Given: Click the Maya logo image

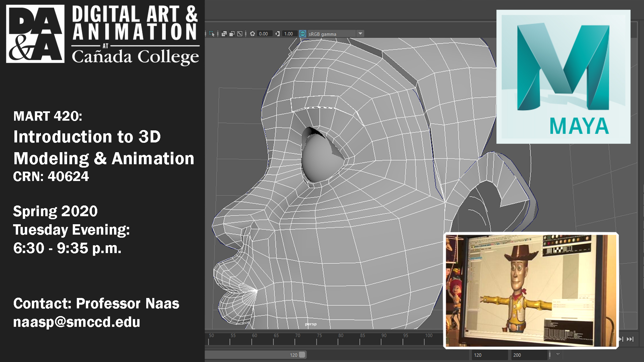Looking at the screenshot, I should click(563, 77).
